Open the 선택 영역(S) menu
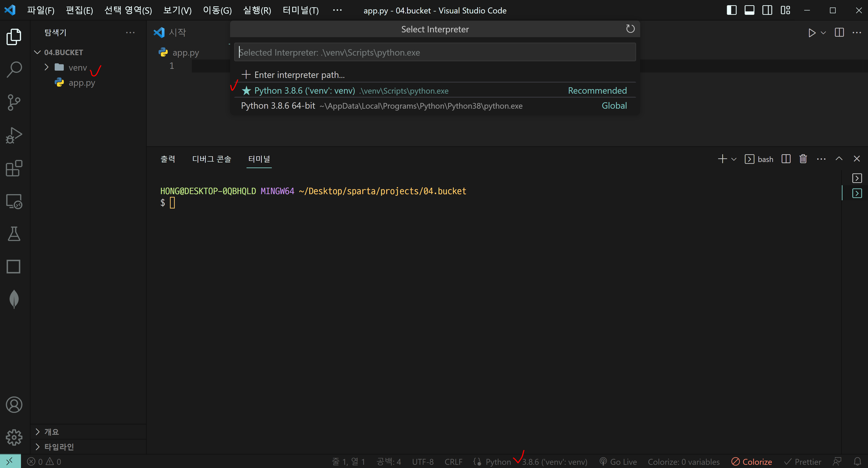 point(128,10)
